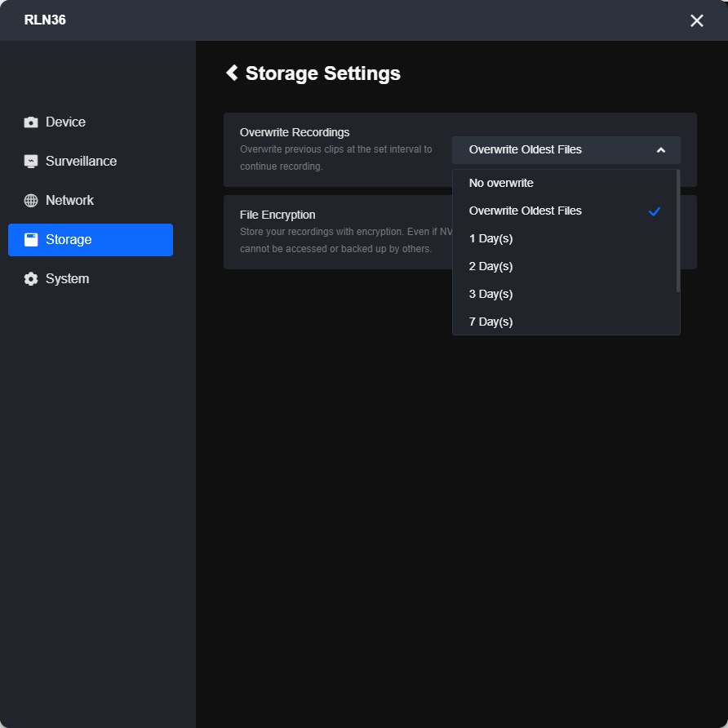
Task: Select the 7 Day(s) option
Action: click(x=565, y=322)
